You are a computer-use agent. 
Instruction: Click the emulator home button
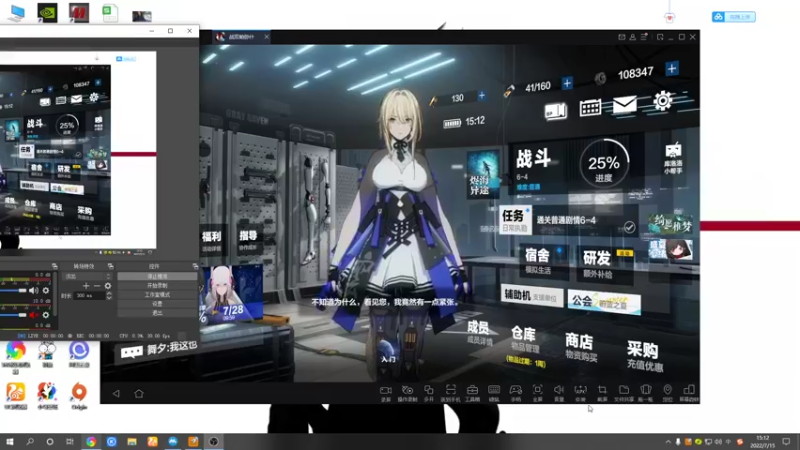[139, 393]
